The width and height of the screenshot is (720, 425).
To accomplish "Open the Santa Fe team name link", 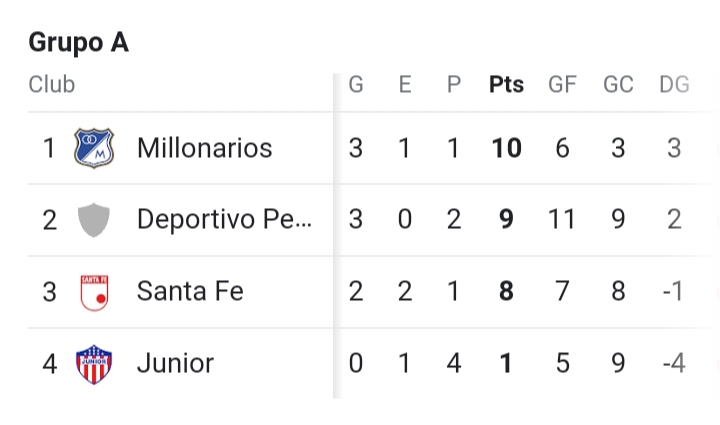I will click(x=190, y=291).
